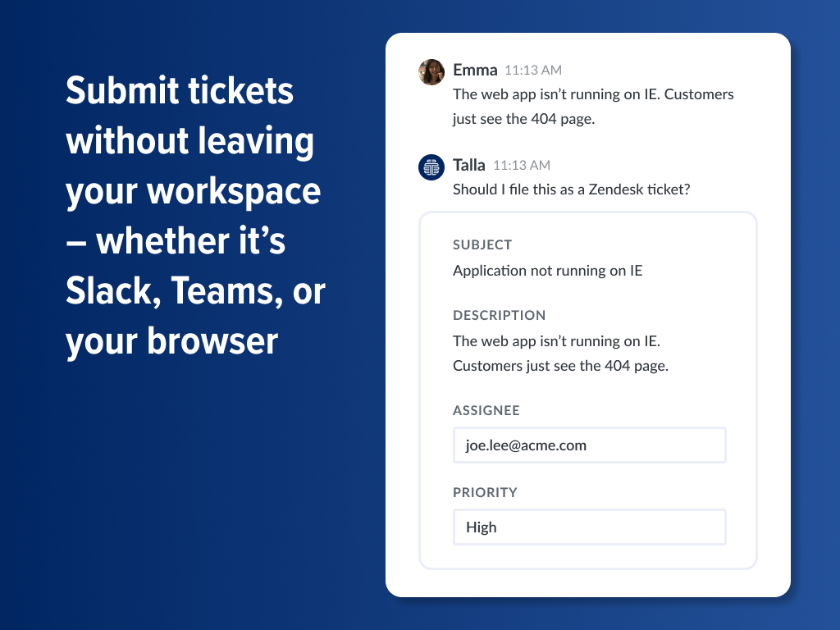Viewport: 840px width, 630px height.
Task: Click the Submit tickets headline text
Action: coord(180,90)
